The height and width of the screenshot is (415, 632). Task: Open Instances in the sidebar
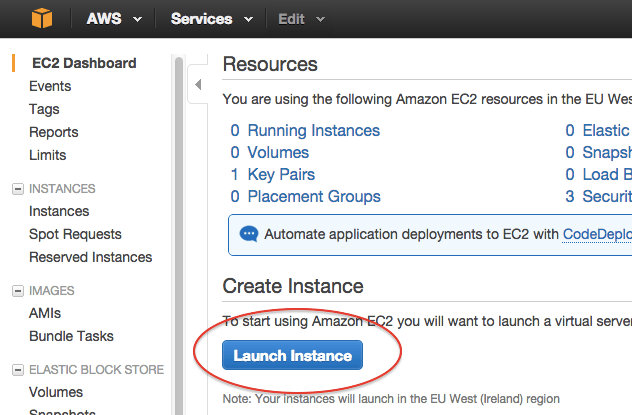(x=59, y=211)
